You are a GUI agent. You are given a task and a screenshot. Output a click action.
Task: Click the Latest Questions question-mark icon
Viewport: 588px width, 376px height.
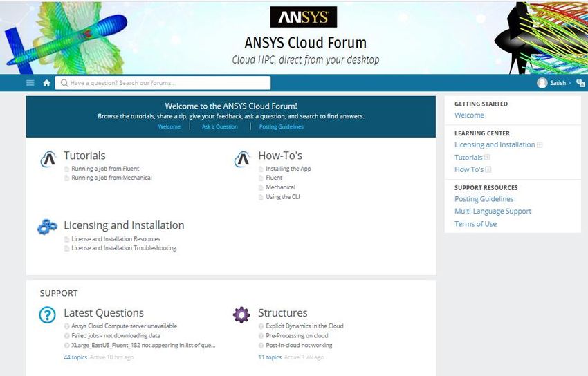tap(47, 314)
